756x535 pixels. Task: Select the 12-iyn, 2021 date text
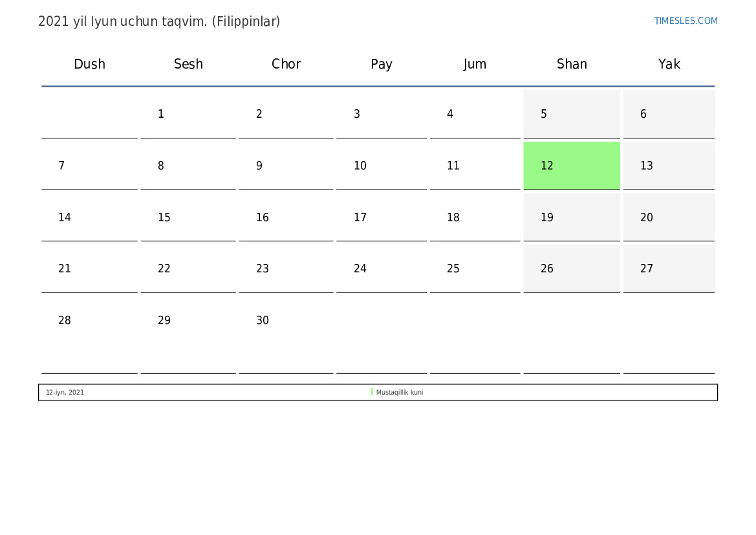[x=65, y=393]
